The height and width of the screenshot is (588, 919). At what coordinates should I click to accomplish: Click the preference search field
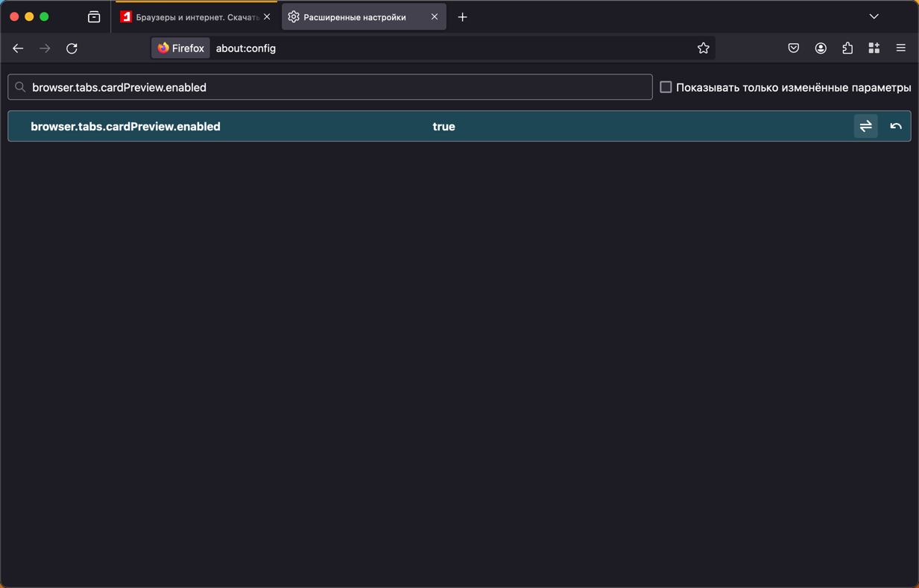[335, 87]
